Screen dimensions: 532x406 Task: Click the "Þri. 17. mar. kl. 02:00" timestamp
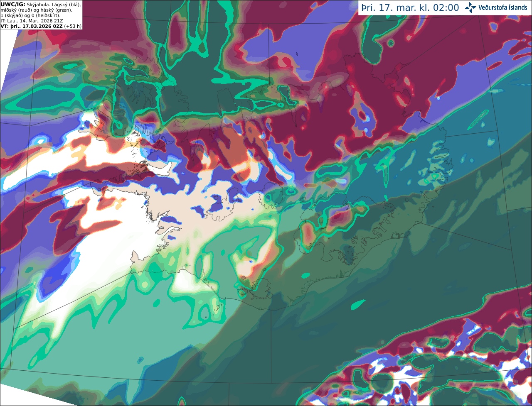tap(410, 8)
